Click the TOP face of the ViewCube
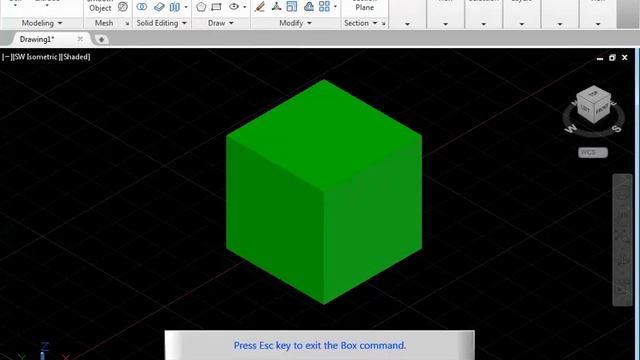The image size is (640, 360). coord(593,94)
